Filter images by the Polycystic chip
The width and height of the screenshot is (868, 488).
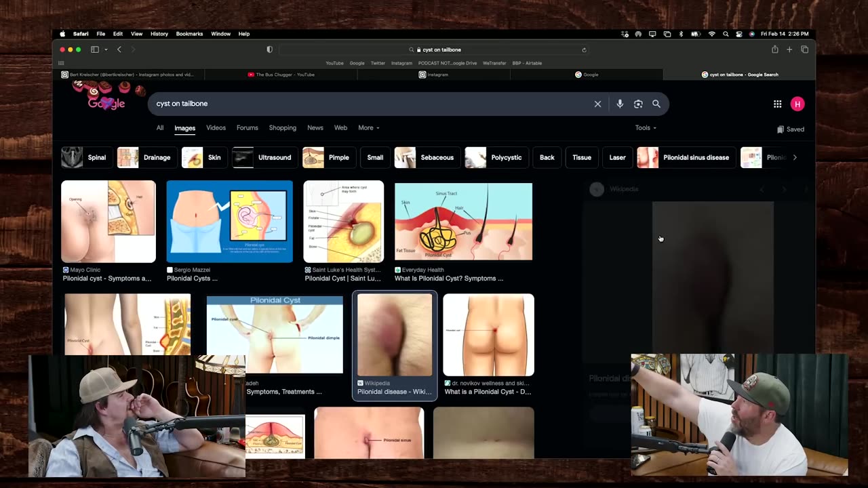495,157
